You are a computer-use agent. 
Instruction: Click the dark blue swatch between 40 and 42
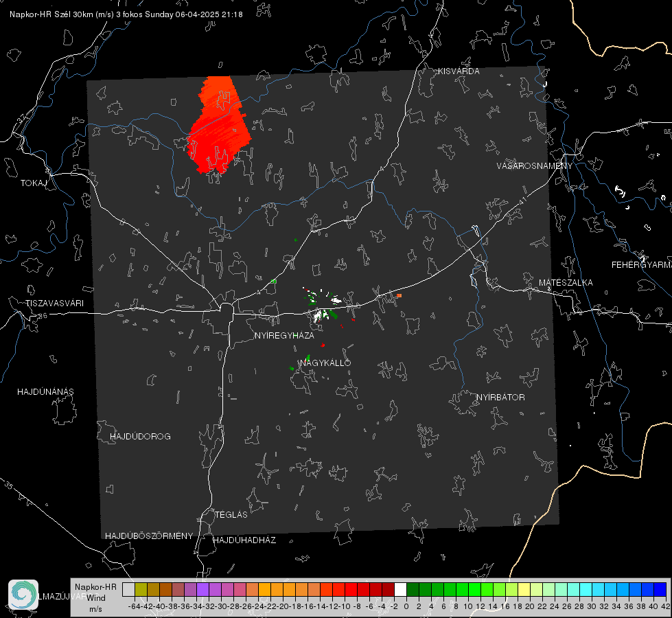(660, 589)
